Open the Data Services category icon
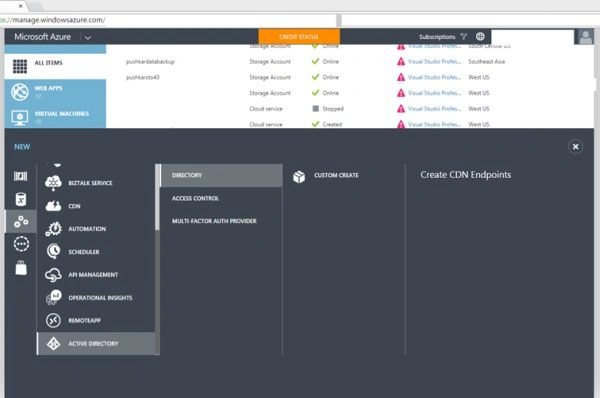 [21, 199]
